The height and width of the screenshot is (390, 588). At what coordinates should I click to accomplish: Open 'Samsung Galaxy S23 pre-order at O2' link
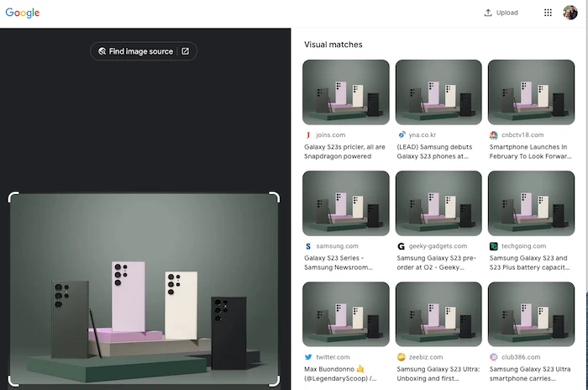(x=436, y=263)
